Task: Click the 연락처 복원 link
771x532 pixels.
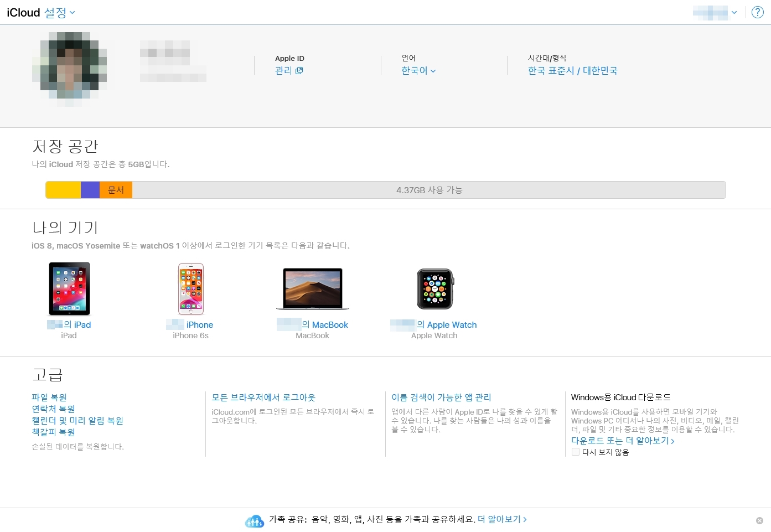Action: click(x=53, y=409)
